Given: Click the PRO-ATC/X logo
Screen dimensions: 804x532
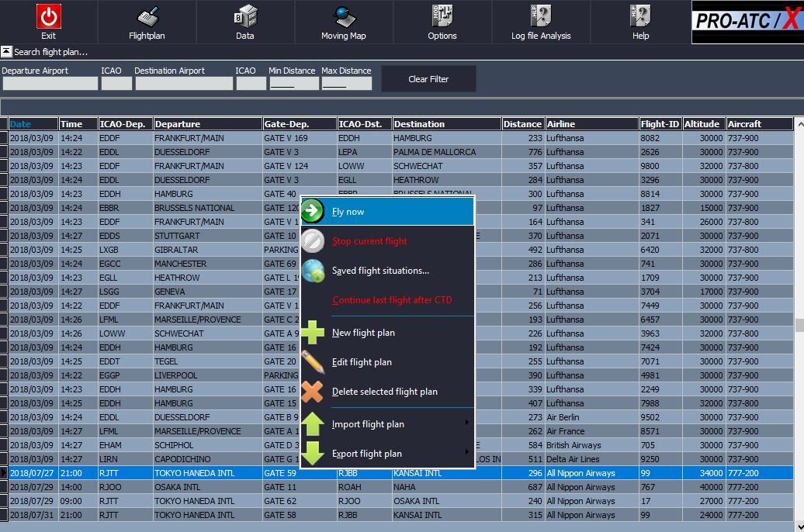Looking at the screenshot, I should tap(747, 22).
